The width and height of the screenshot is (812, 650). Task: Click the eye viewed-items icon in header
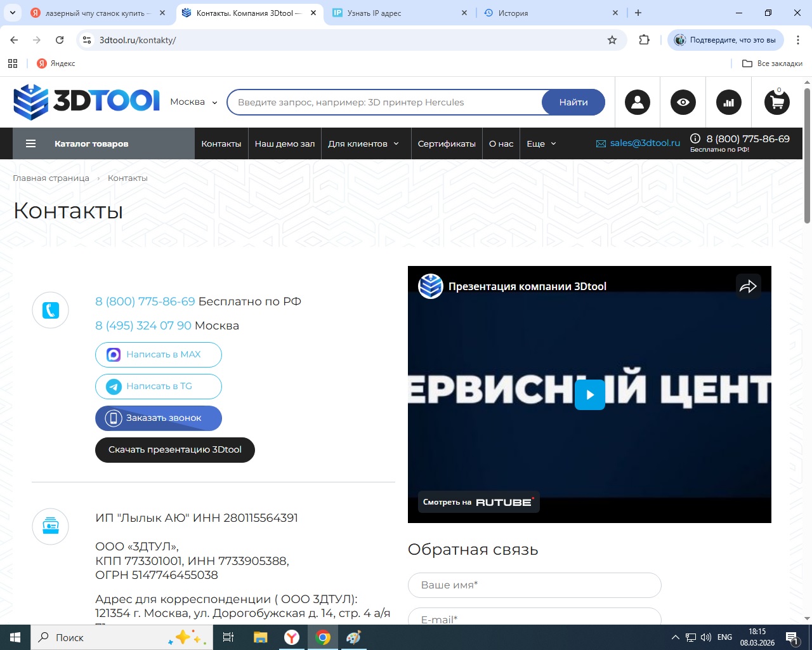pos(683,102)
